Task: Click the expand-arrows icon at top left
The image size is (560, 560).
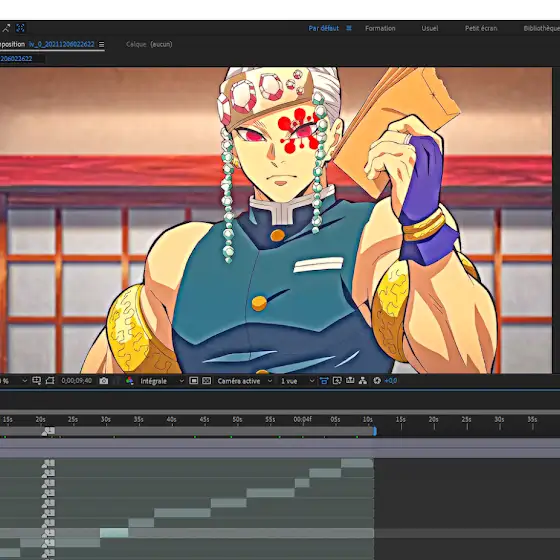Action: [20, 28]
